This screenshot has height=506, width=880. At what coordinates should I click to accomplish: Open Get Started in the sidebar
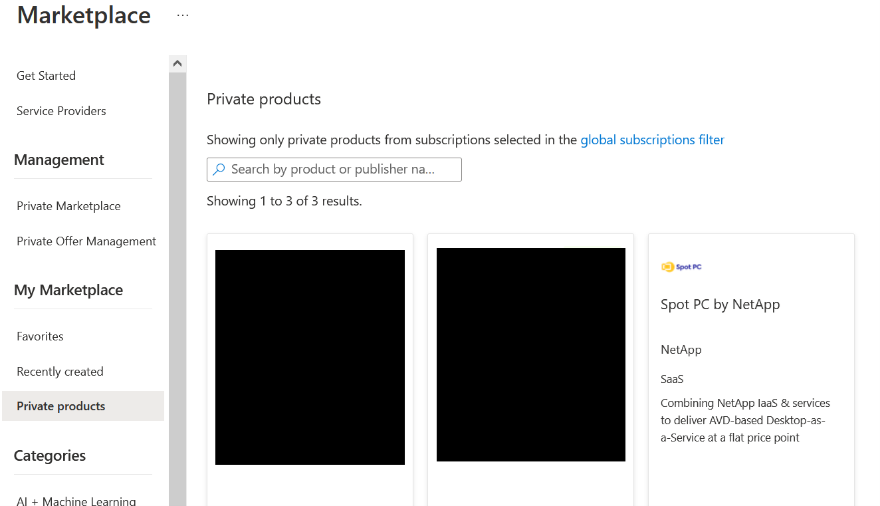tap(46, 76)
